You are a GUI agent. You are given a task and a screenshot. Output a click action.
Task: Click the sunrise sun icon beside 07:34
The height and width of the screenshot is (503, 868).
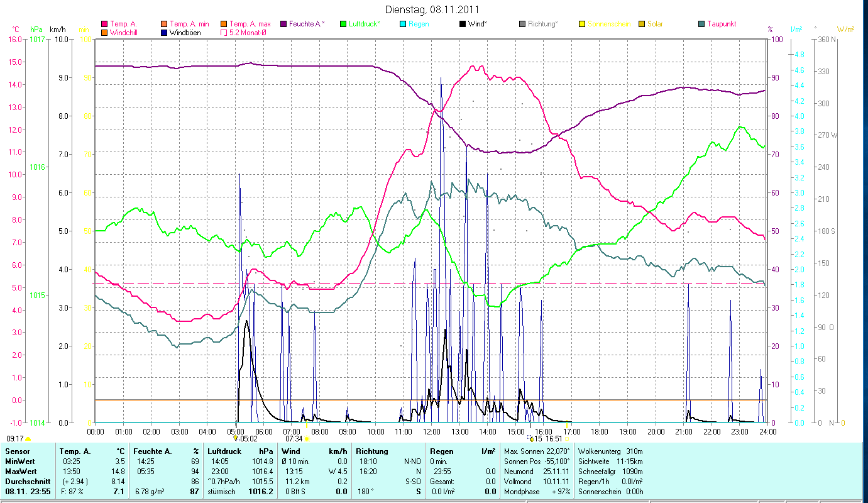pos(307,439)
